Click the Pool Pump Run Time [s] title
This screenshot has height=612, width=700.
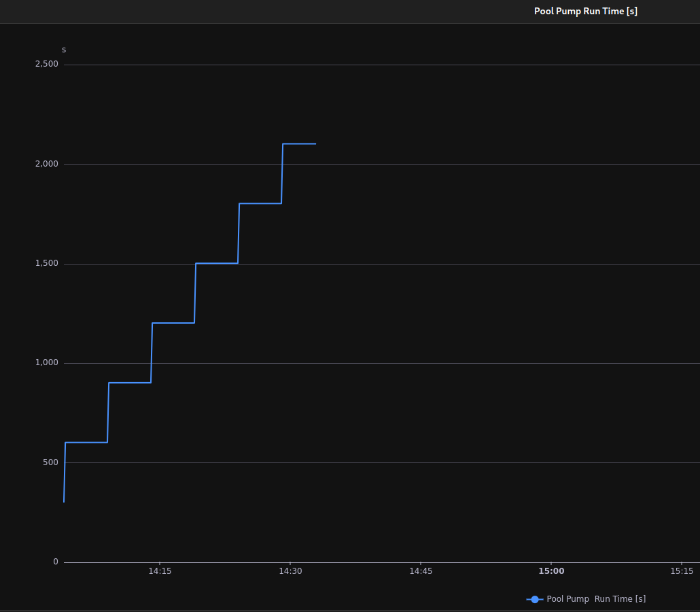[585, 12]
